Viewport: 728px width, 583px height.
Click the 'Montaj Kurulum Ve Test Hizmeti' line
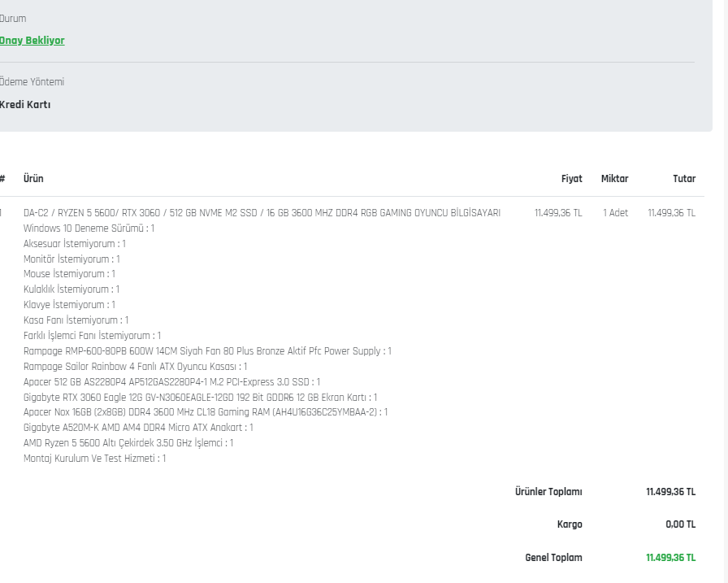[94, 459]
